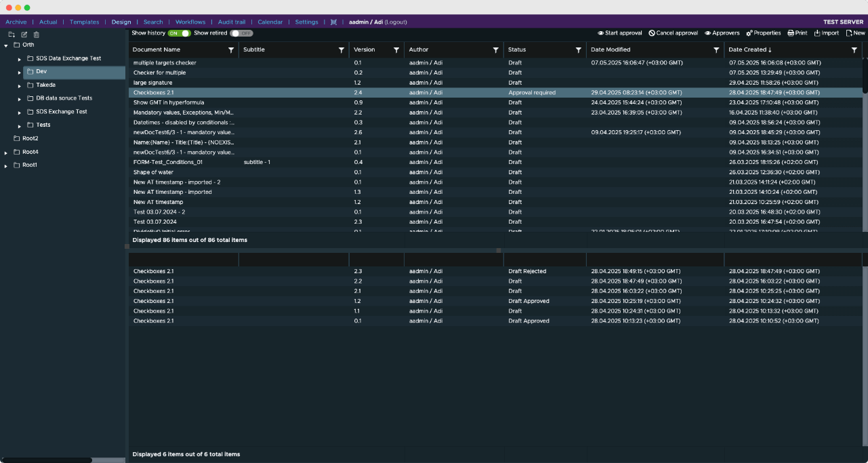Sort by the Status column header
Viewport: 868px width, 463px height.
tap(517, 49)
